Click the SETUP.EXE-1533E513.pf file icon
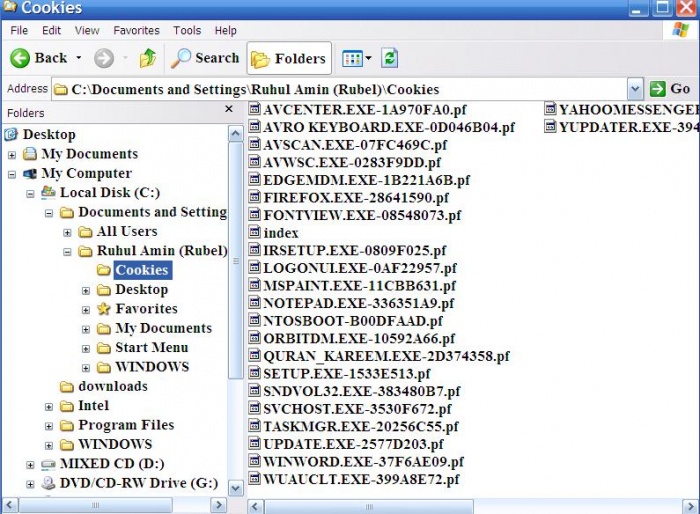 254,372
